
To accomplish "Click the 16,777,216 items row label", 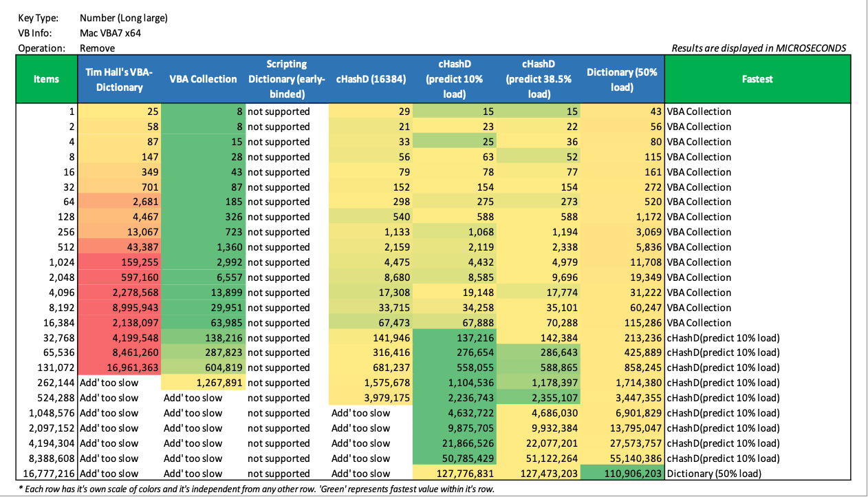I will (x=47, y=474).
